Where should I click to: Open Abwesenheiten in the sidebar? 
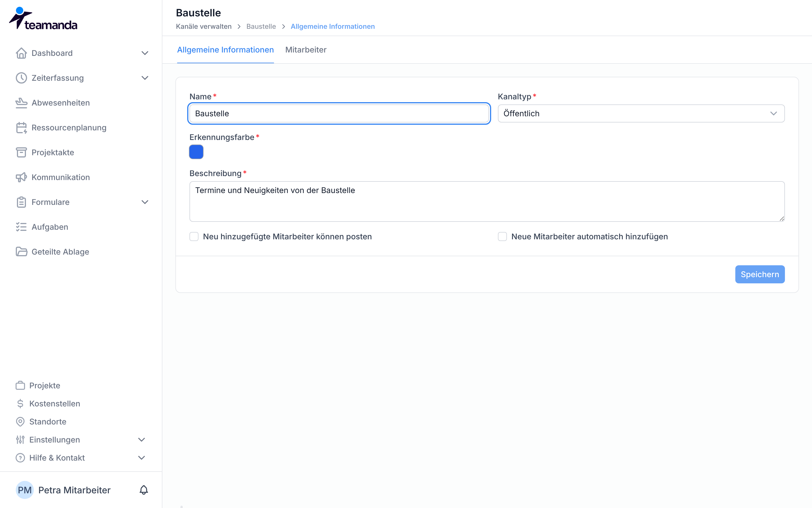pyautogui.click(x=60, y=103)
